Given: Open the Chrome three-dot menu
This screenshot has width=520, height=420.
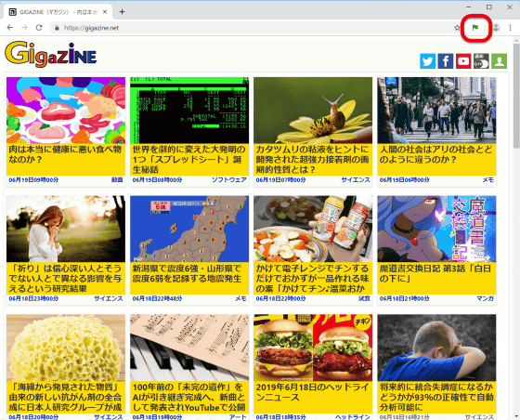Looking at the screenshot, I should click(510, 28).
